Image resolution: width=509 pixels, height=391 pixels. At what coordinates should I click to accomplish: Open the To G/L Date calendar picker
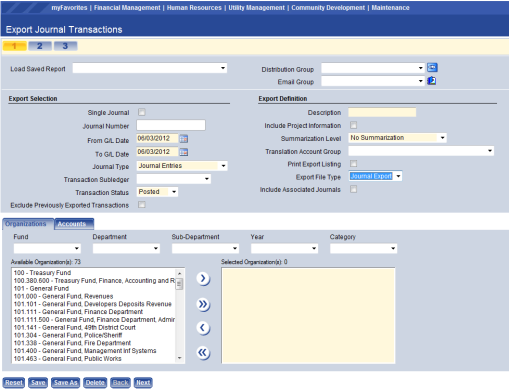click(184, 152)
